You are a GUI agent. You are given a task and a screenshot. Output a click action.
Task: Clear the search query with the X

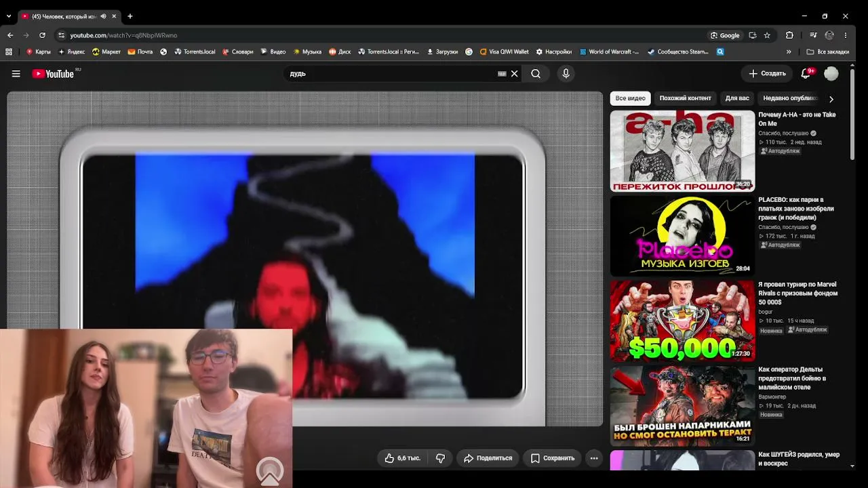coord(515,74)
